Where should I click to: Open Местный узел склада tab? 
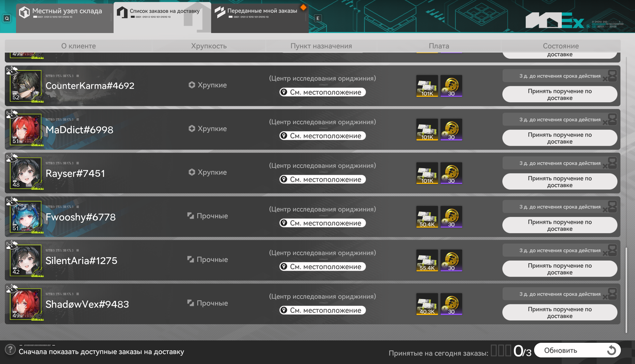click(x=65, y=18)
